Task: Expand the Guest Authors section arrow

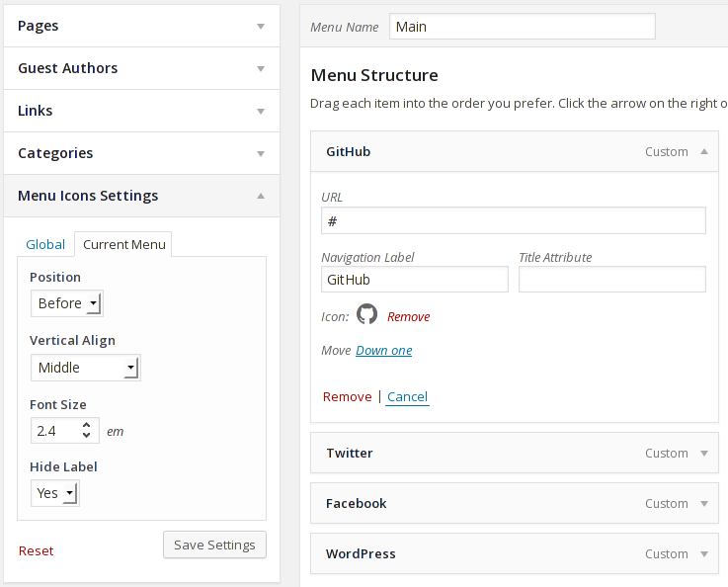Action: (x=261, y=68)
